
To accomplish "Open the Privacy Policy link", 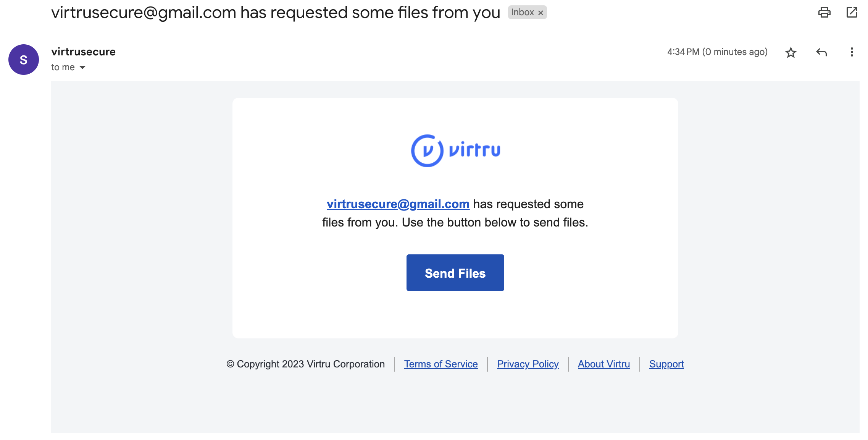I will pyautogui.click(x=528, y=364).
